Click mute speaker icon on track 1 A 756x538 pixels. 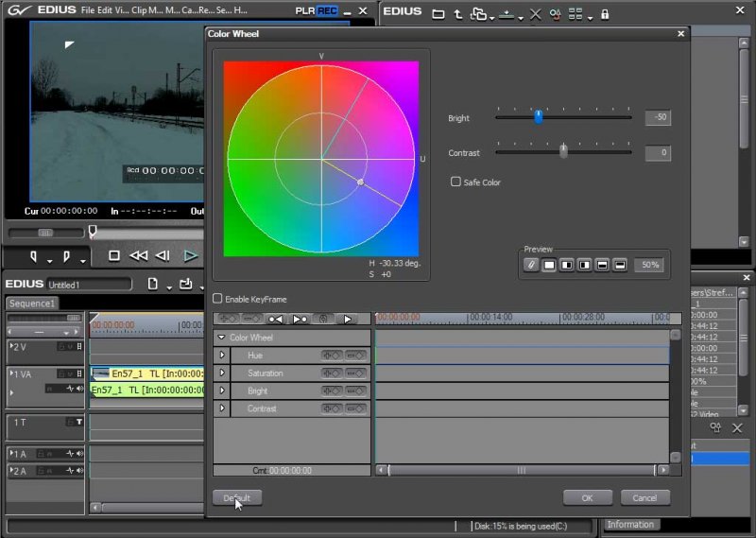coord(79,455)
